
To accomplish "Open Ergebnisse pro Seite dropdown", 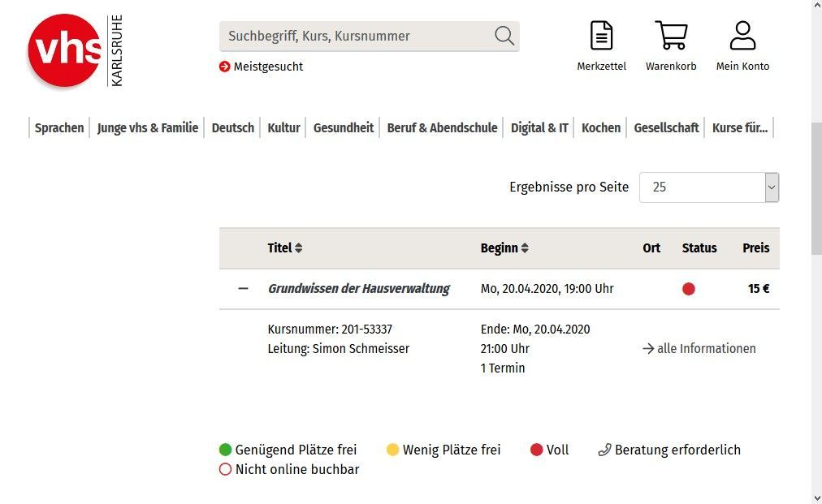I will [708, 187].
